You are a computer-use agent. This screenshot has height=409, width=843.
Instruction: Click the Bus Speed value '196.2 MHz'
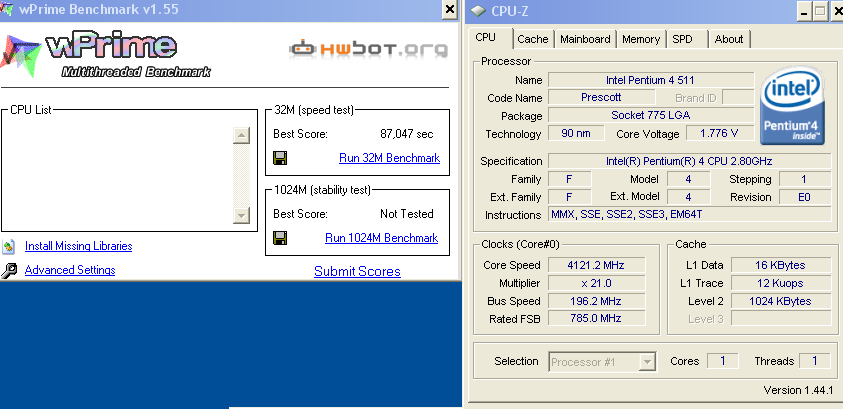[x=596, y=301]
